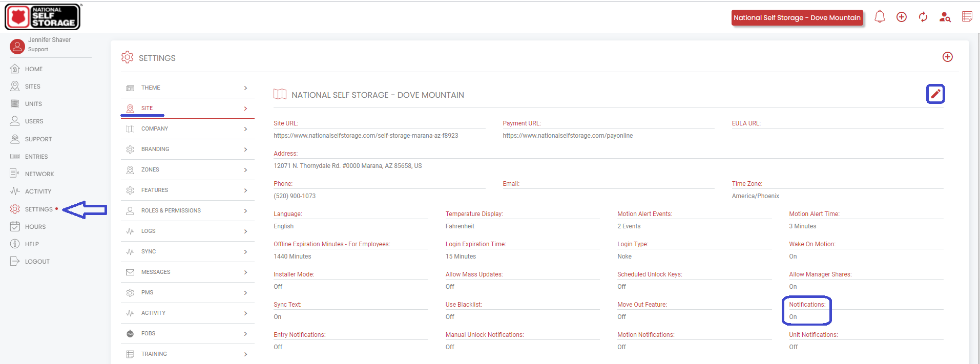
Task: Click the Theme row icon
Action: click(x=130, y=88)
